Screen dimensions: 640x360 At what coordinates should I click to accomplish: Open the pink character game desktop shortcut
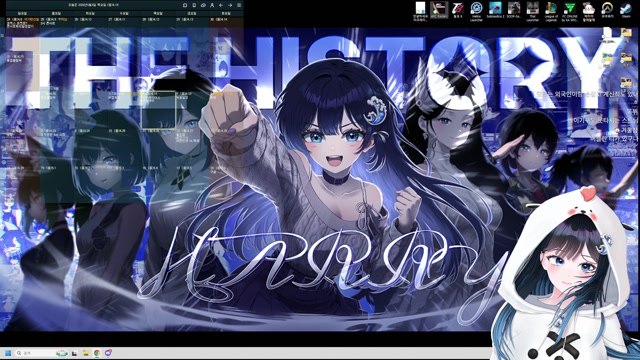(588, 11)
